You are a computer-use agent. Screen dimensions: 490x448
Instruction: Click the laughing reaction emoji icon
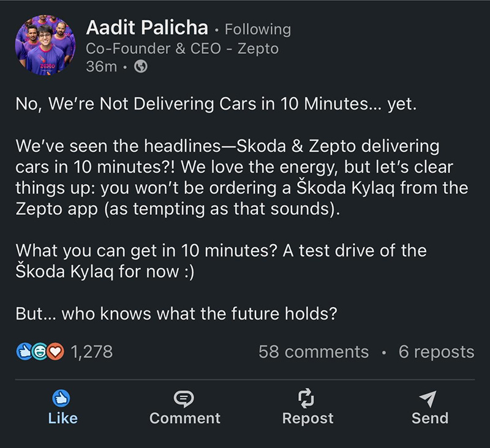[39, 352]
